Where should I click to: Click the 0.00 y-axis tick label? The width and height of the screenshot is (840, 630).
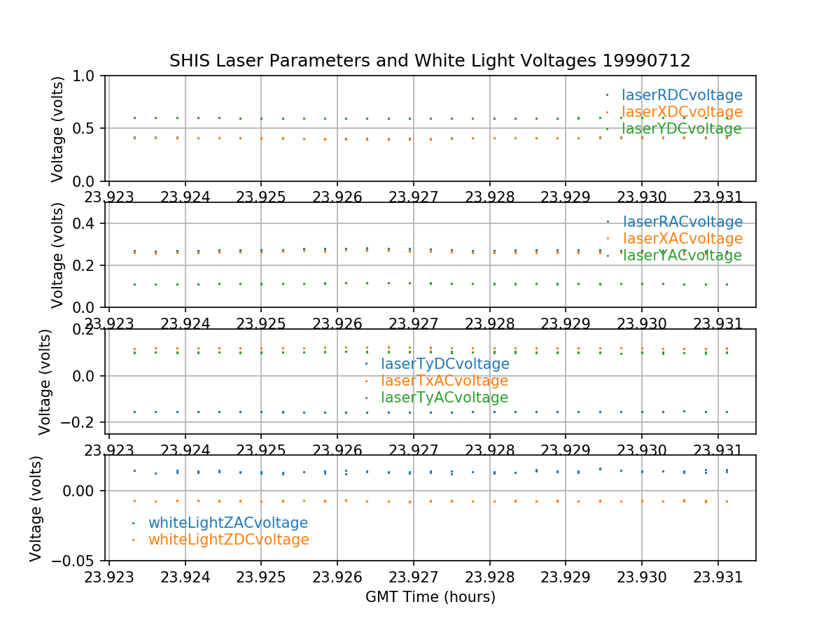click(x=82, y=491)
